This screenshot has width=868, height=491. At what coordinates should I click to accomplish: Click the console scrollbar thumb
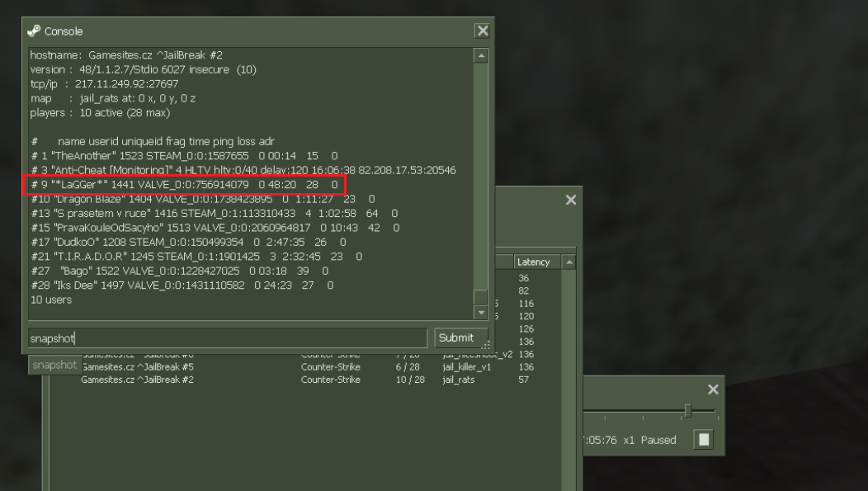click(x=481, y=297)
